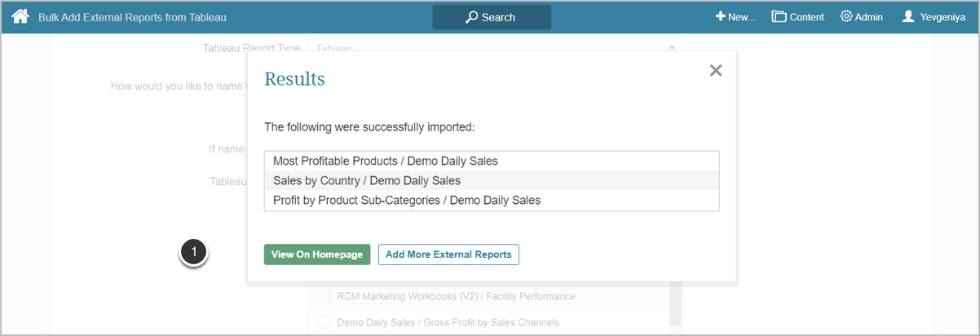Click the Admin gear icon

846,16
